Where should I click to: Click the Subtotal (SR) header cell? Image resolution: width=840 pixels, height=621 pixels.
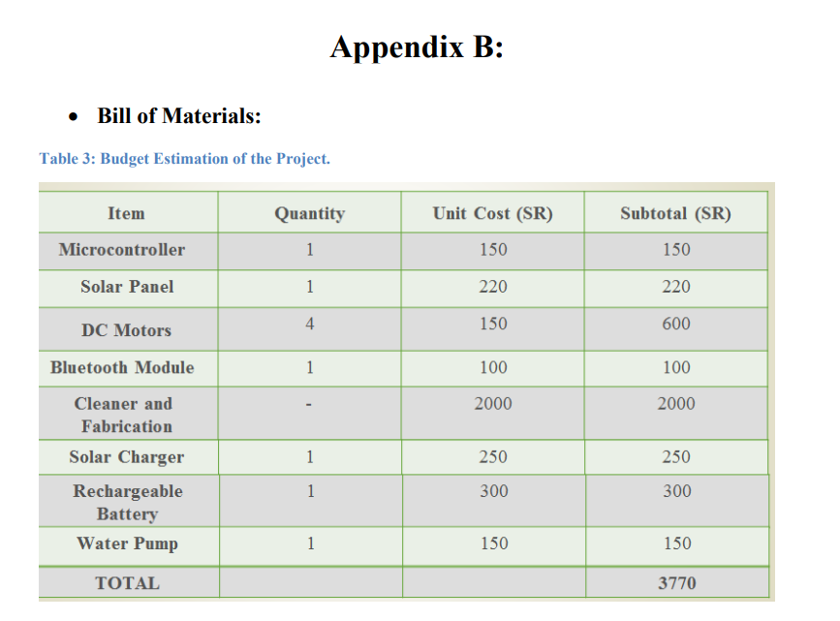pos(676,213)
